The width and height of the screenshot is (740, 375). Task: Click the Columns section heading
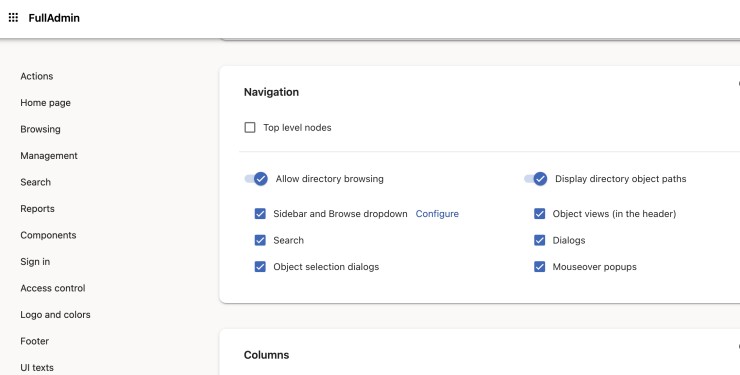[x=267, y=355]
